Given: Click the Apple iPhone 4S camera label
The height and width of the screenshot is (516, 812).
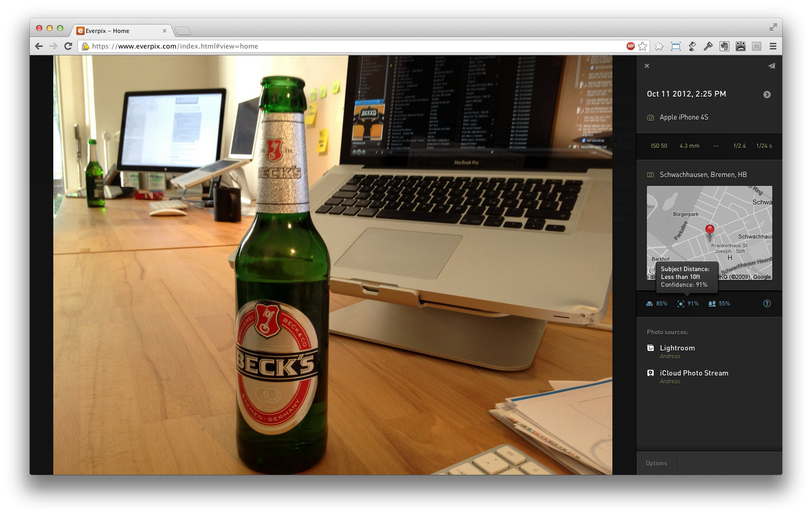Looking at the screenshot, I should click(684, 118).
